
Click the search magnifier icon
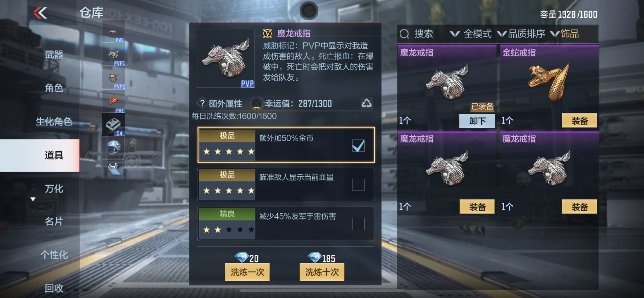(404, 34)
